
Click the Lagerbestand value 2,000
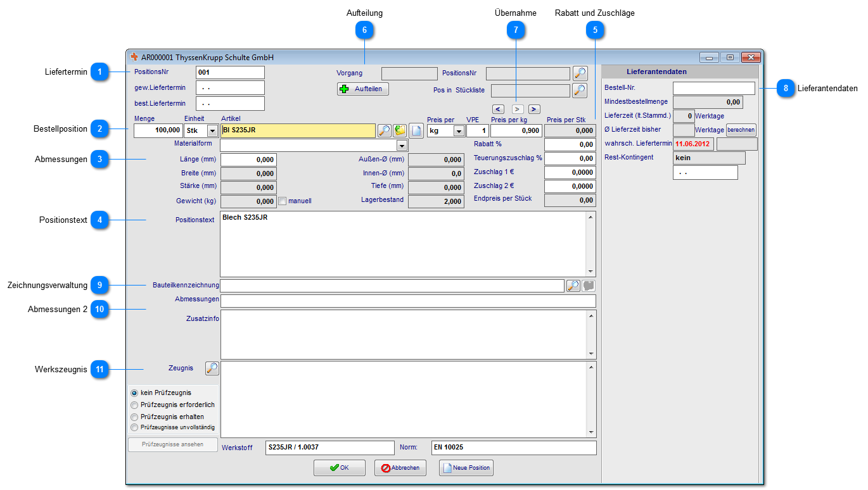(436, 201)
